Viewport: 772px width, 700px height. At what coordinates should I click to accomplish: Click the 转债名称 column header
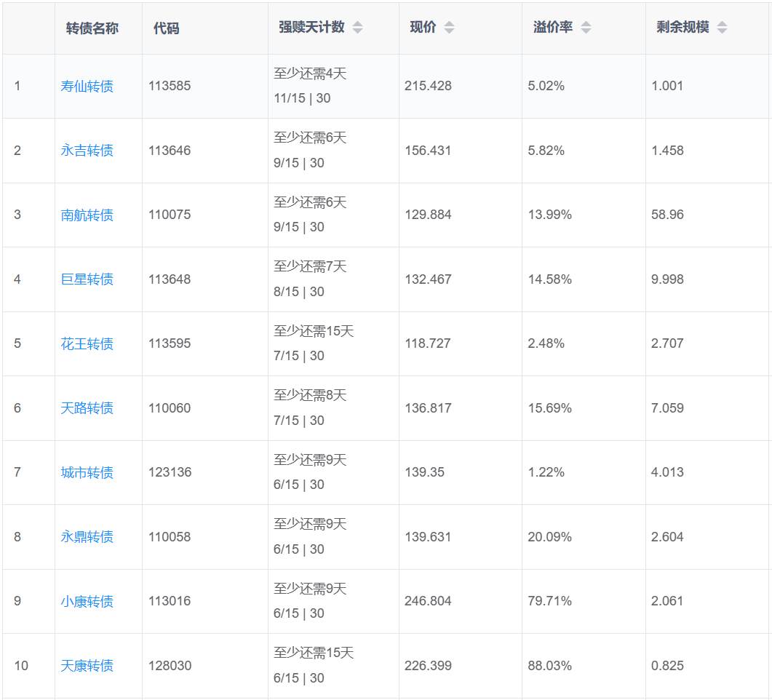click(92, 28)
